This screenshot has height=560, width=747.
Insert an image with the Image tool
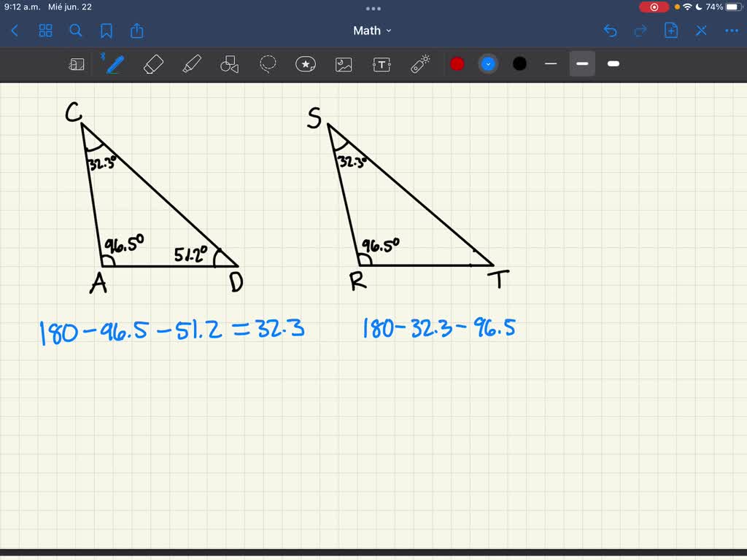(x=344, y=63)
